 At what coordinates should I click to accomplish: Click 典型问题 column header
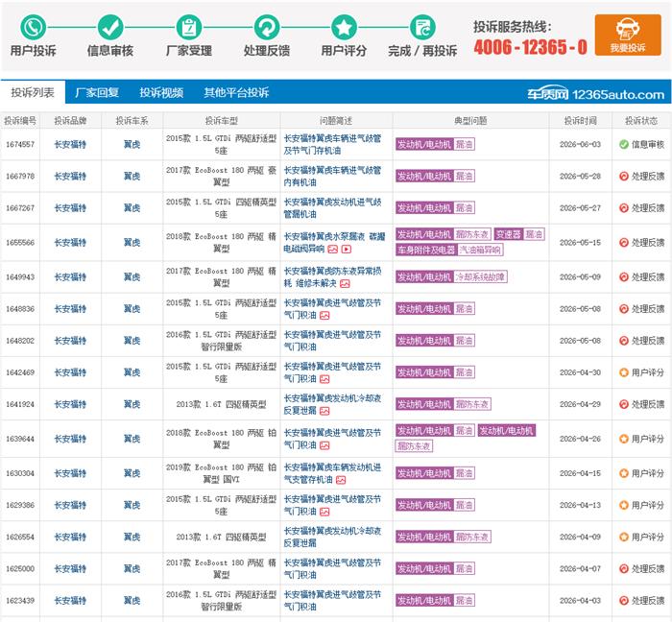click(x=470, y=121)
